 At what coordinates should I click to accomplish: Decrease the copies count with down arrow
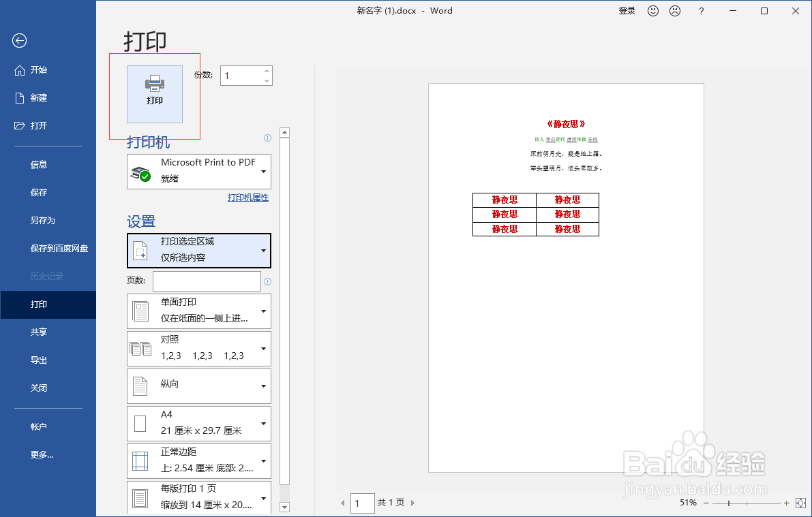point(266,81)
